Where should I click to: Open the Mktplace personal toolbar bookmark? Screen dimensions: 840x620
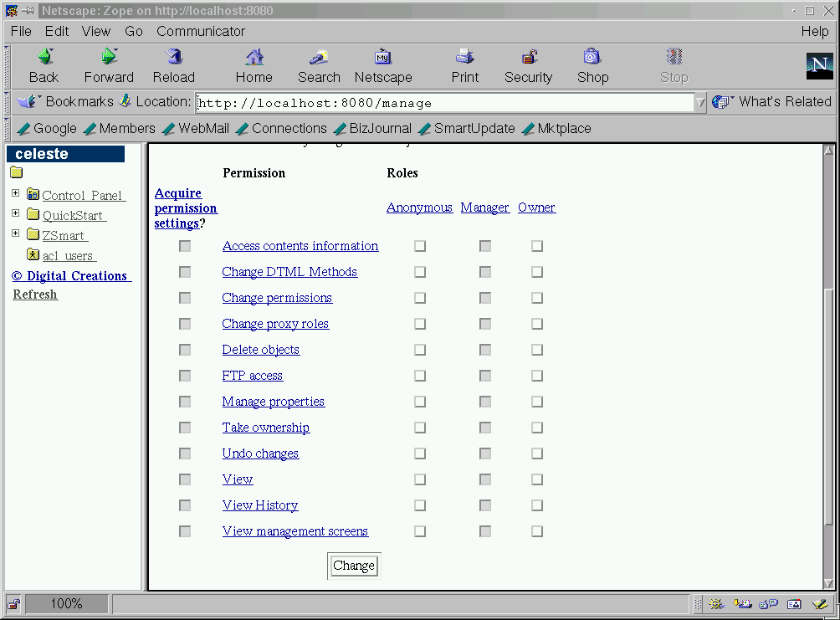(x=556, y=129)
